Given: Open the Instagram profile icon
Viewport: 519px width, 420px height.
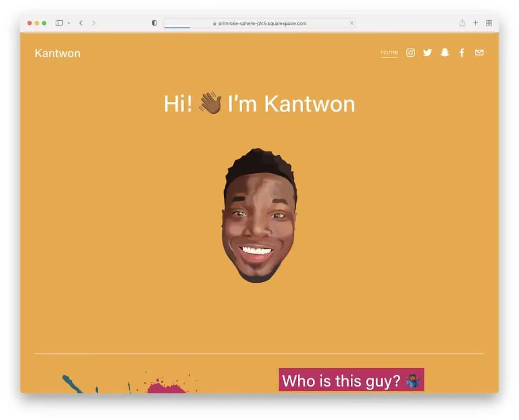Looking at the screenshot, I should coord(411,53).
